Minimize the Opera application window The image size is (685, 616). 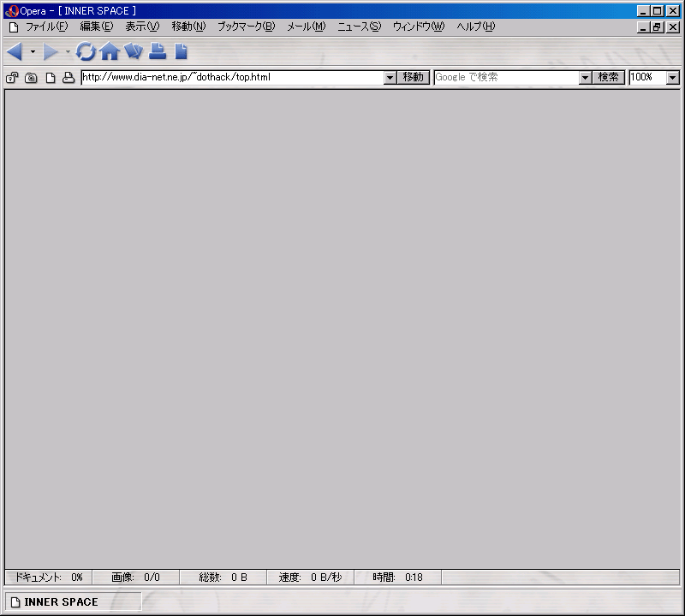point(643,11)
